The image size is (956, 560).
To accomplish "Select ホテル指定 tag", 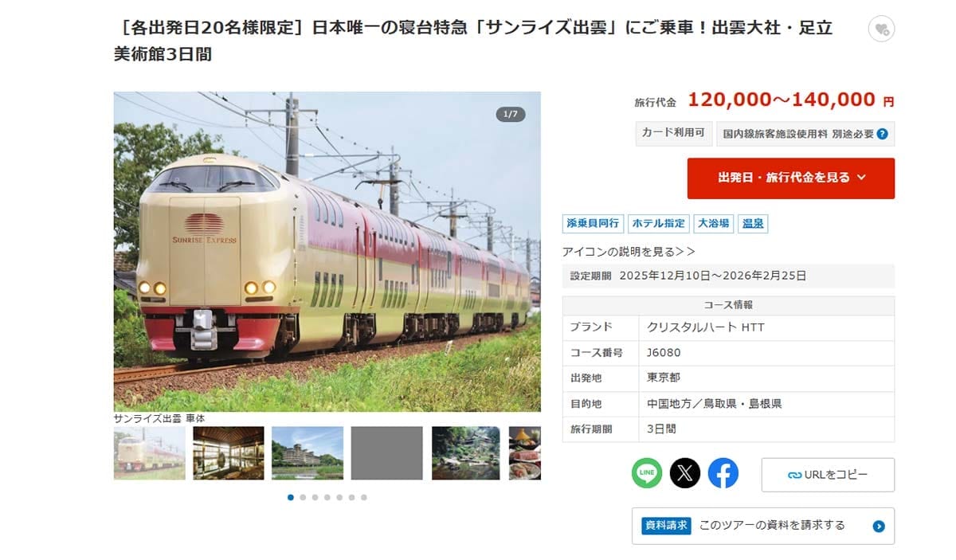I will pos(658,224).
